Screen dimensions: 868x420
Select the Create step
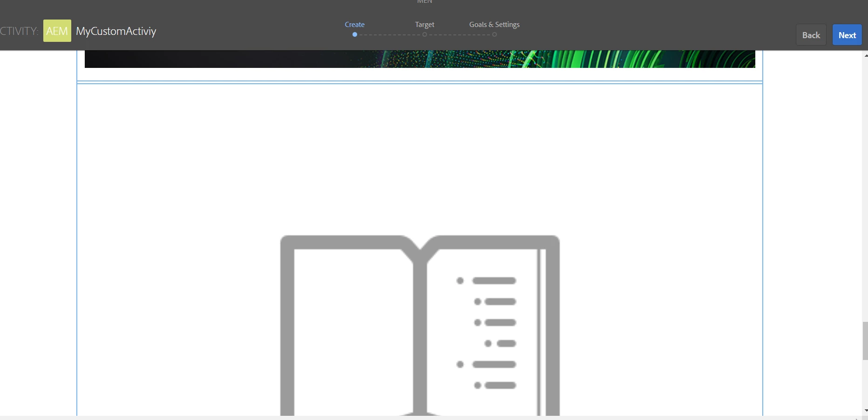[x=354, y=25]
